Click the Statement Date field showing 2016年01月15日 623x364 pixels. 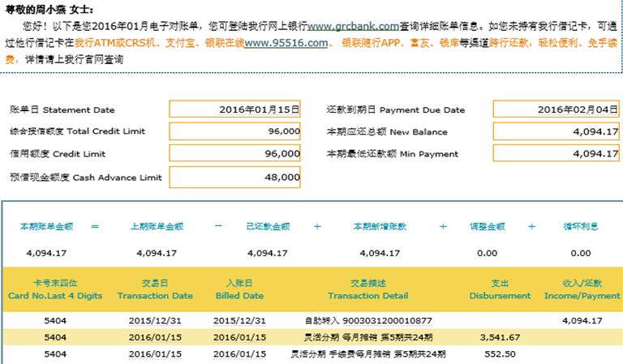coord(235,109)
